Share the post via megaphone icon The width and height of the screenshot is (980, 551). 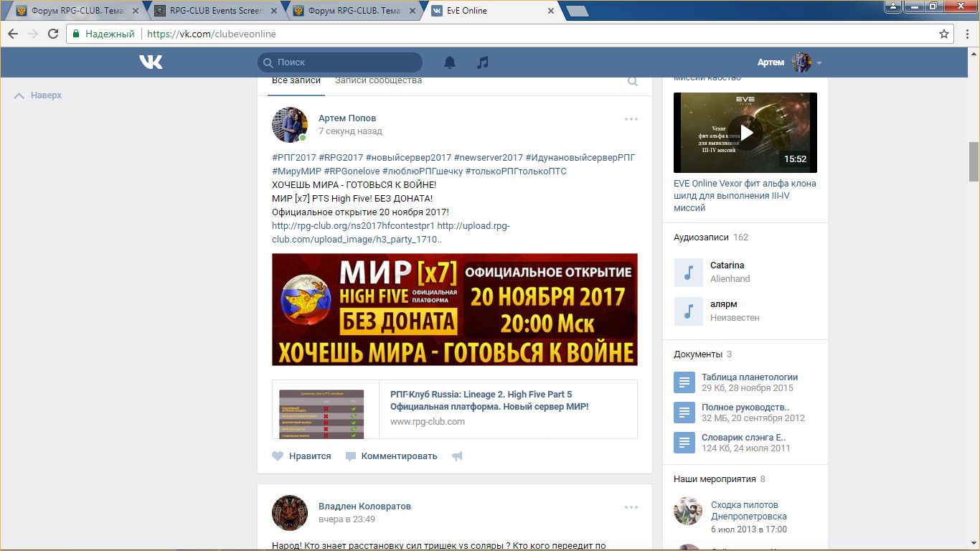pyautogui.click(x=457, y=456)
